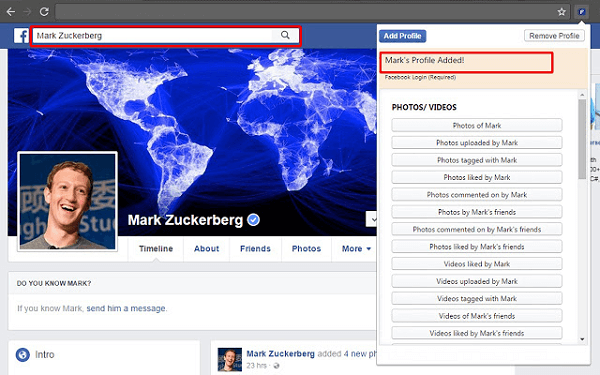Screen dimensions: 600x375
Task: Open Videos tagged with Mark
Action: tap(477, 298)
